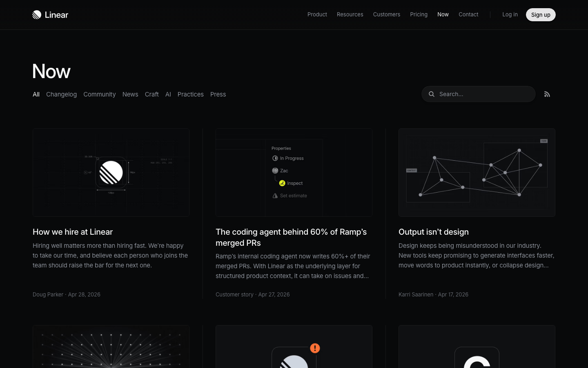Viewport: 588px width, 368px height.
Task: Switch to the Community tab
Action: 100,94
